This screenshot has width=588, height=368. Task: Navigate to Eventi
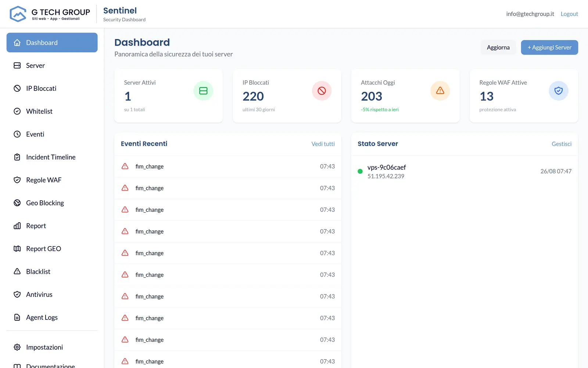[x=52, y=134]
